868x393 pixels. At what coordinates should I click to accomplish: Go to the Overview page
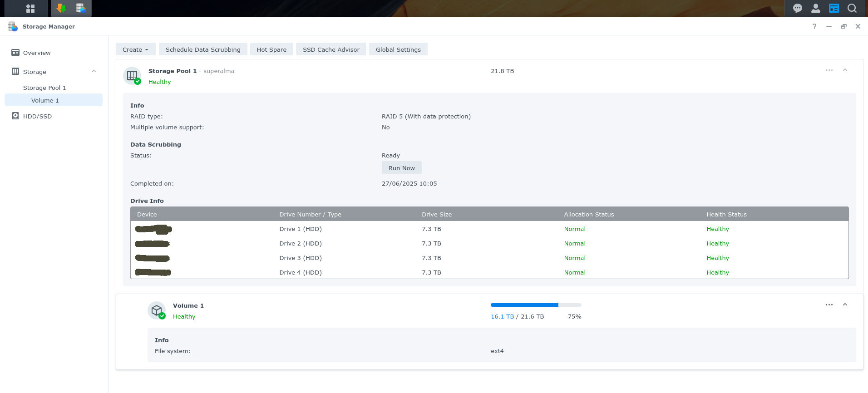(37, 53)
